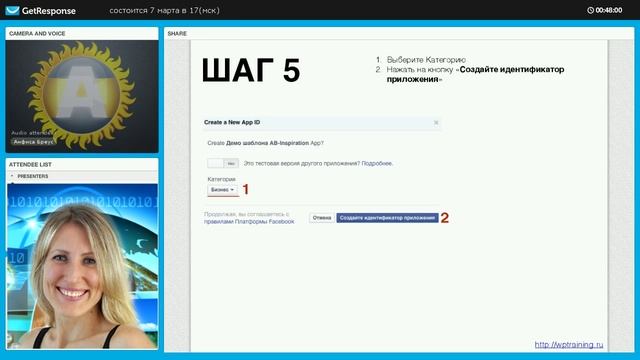Click Создайте идентификатор приложения button
The width and height of the screenshot is (640, 360).
pos(387,218)
